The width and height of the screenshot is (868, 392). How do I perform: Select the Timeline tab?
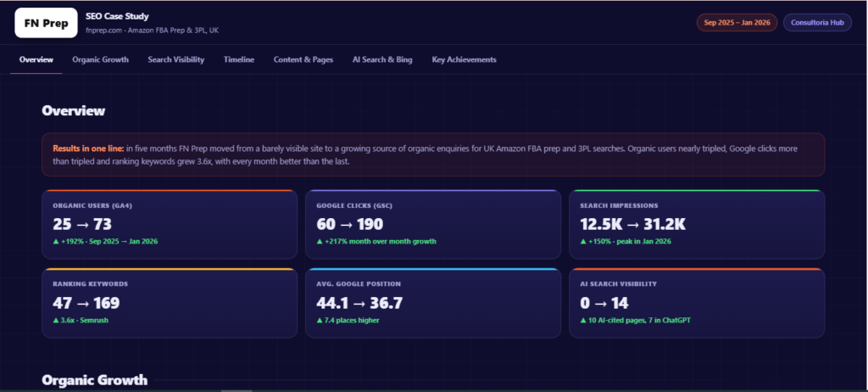pyautogui.click(x=239, y=59)
